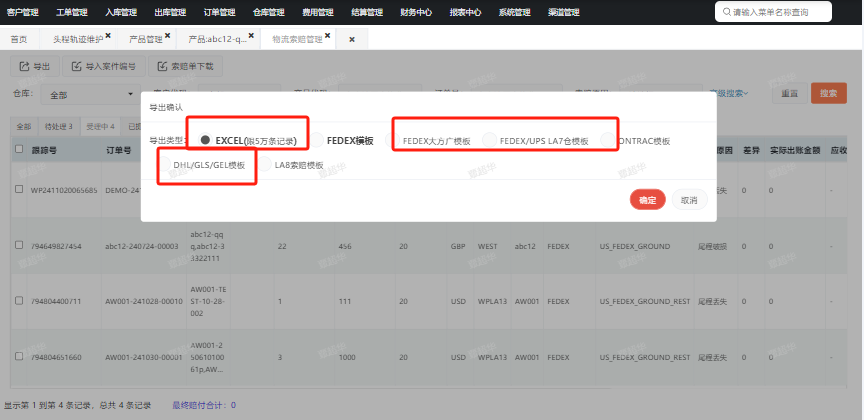
Task: Click the 跟踪号 column header
Action: point(44,149)
